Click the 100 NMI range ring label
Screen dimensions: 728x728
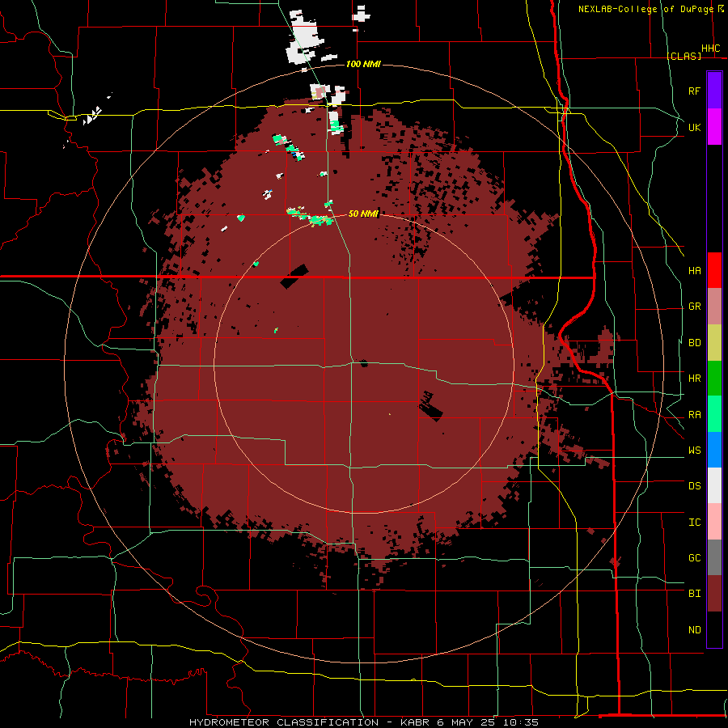pos(363,64)
